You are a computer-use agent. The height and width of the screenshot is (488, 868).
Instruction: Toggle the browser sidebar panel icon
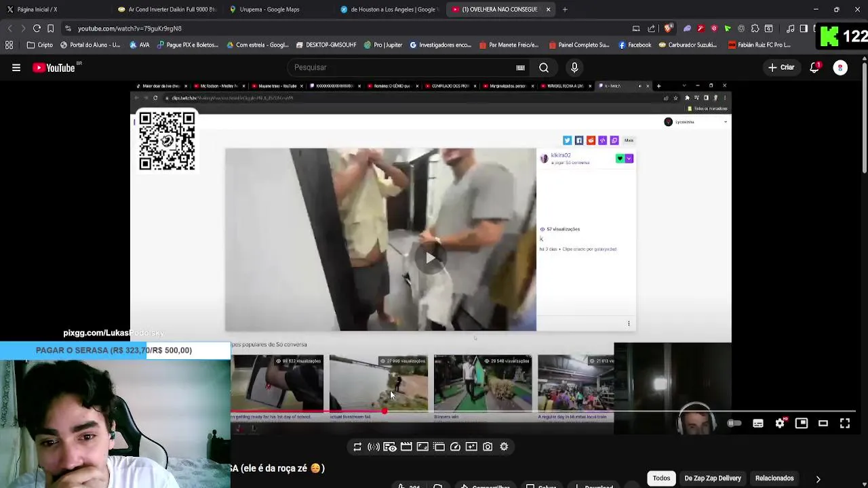pyautogui.click(x=804, y=28)
